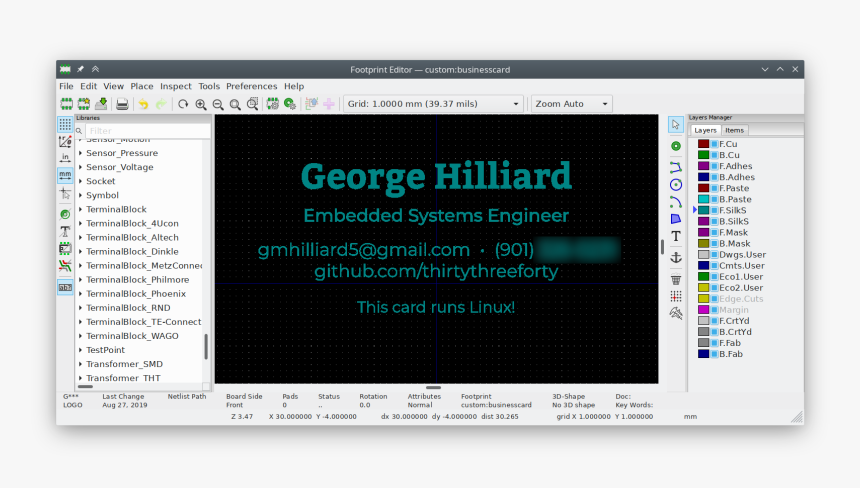This screenshot has width=860, height=488.
Task: Switch units to millimeters
Action: tap(65, 175)
